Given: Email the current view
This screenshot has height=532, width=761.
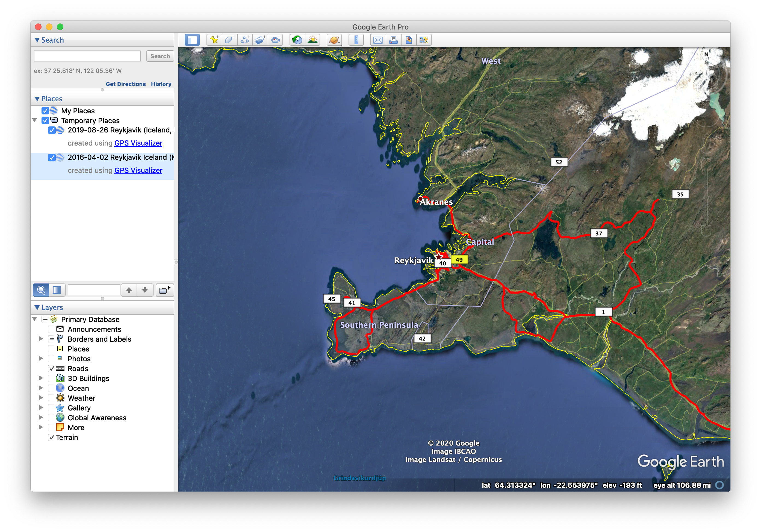Looking at the screenshot, I should point(378,40).
